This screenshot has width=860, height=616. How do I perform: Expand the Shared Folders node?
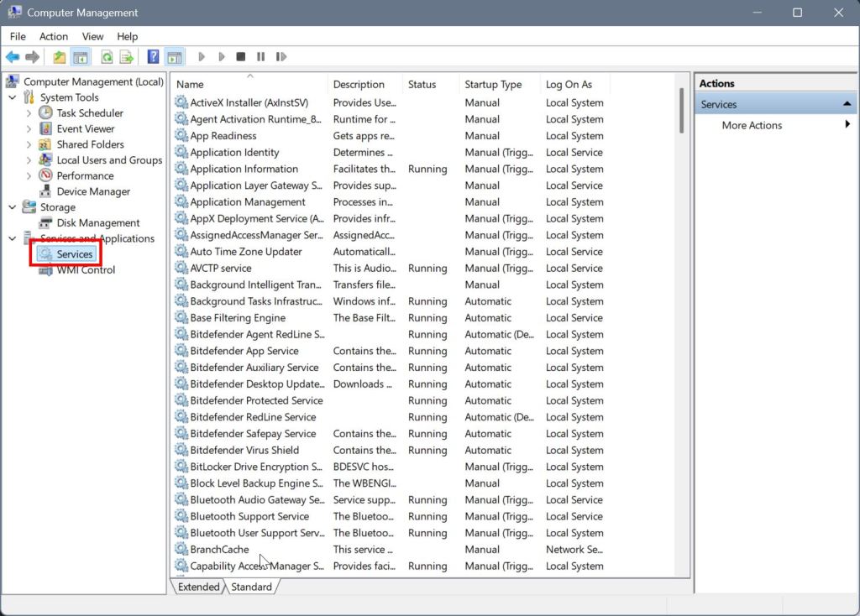29,144
